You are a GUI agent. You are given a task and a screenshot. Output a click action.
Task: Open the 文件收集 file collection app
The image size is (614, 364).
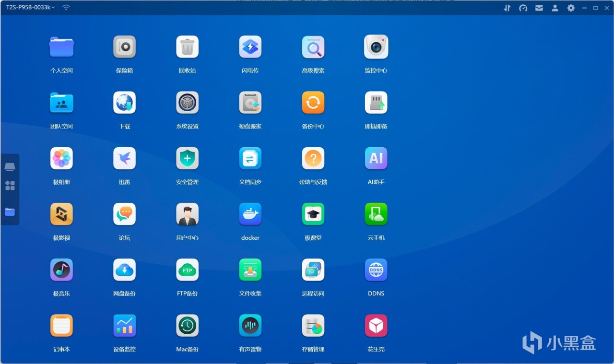pyautogui.click(x=250, y=270)
